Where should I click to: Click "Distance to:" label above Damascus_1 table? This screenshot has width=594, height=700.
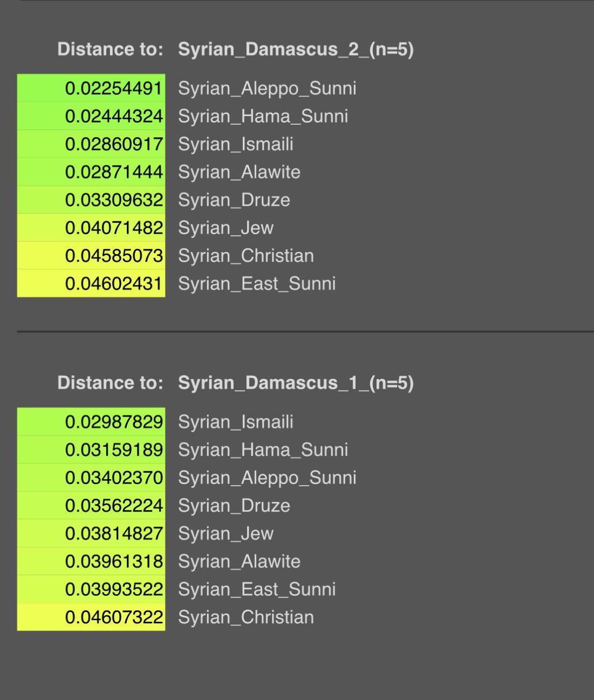110,383
